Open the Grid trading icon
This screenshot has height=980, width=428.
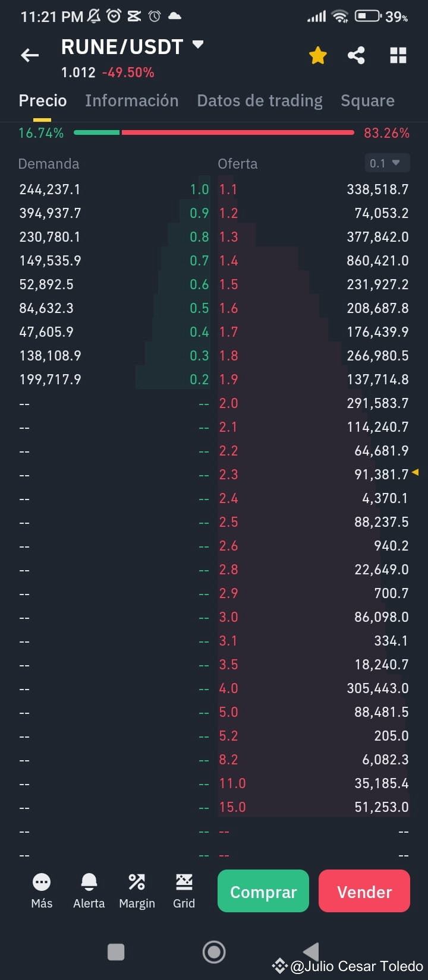[184, 883]
